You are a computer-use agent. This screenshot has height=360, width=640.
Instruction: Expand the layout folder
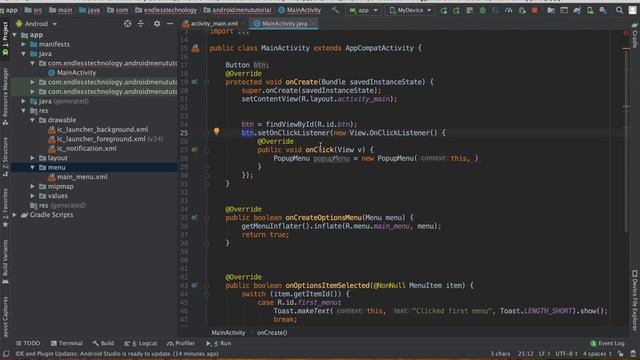[33, 158]
